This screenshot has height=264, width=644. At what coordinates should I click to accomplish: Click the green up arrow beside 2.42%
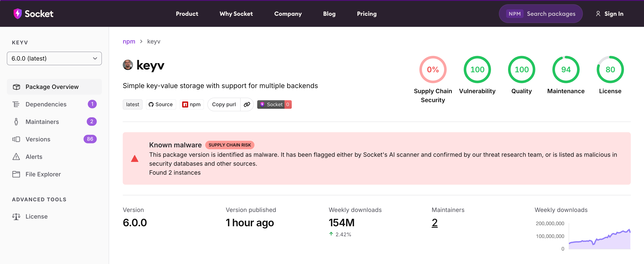tap(331, 234)
